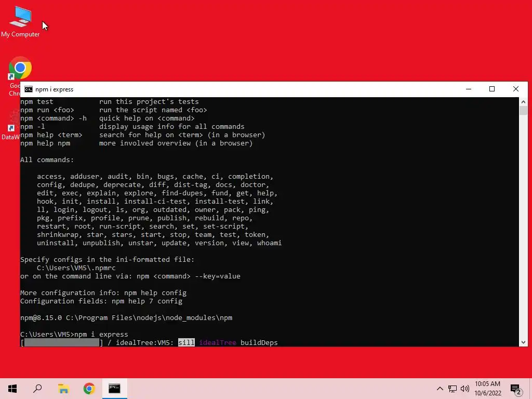Screen dimensions: 532x399
Task: Maximize the npm i express window
Action: click(x=492, y=89)
